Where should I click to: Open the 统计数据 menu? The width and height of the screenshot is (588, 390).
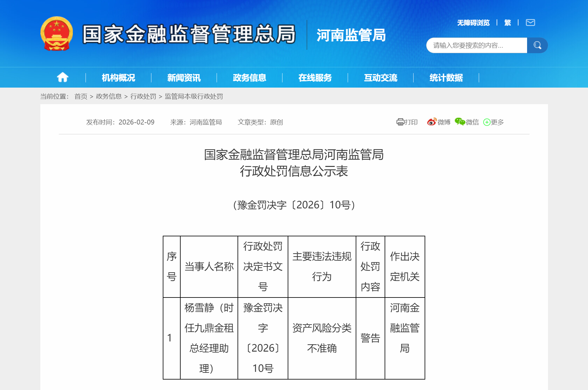tap(446, 78)
